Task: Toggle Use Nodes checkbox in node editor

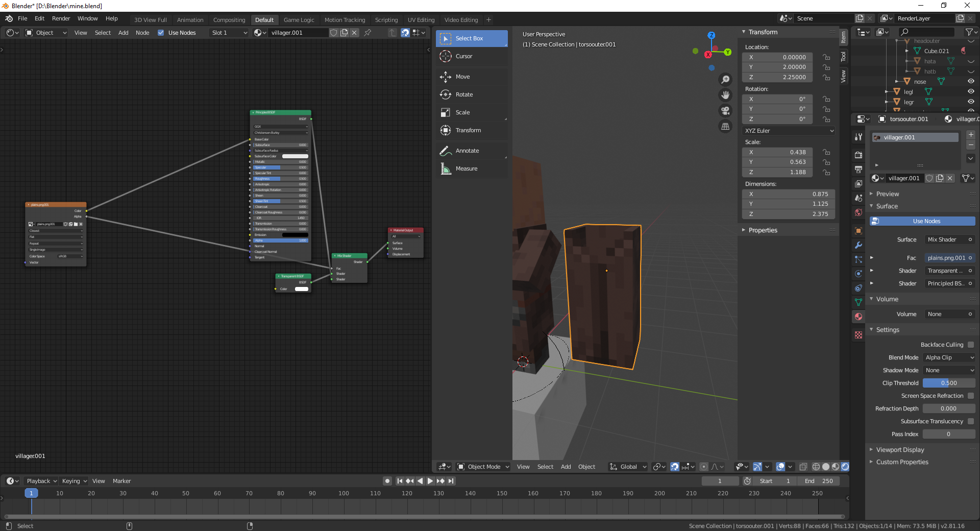Action: pyautogui.click(x=161, y=33)
